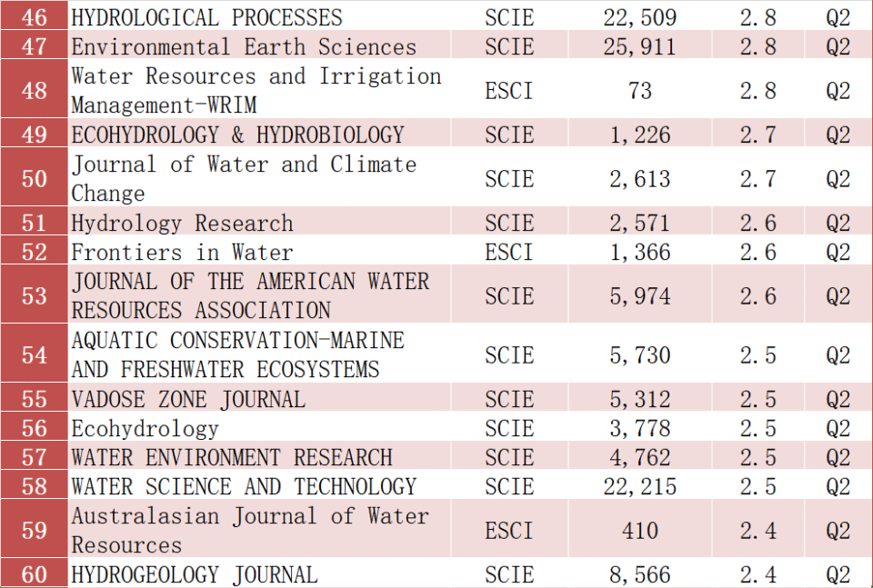Select the Environmental Earth Sciences row title

(244, 46)
